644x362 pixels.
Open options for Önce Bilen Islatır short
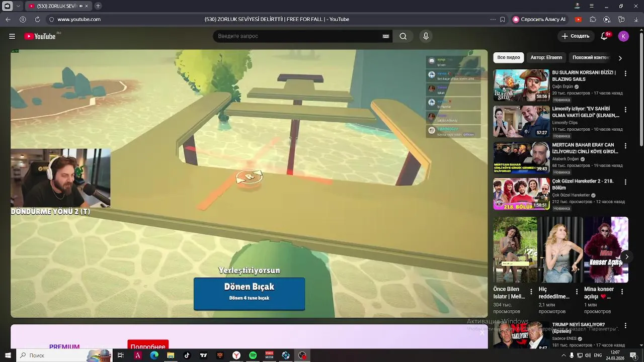pos(531,292)
